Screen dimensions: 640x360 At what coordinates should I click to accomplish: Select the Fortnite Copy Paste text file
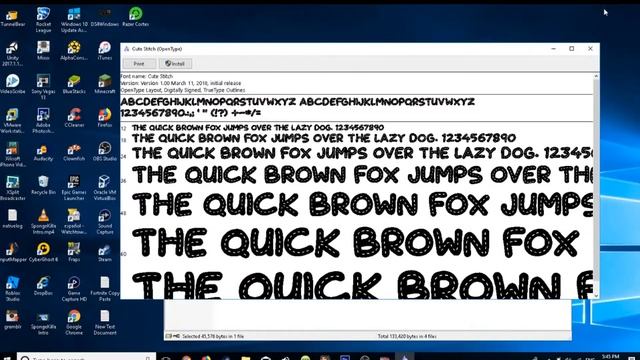click(104, 289)
